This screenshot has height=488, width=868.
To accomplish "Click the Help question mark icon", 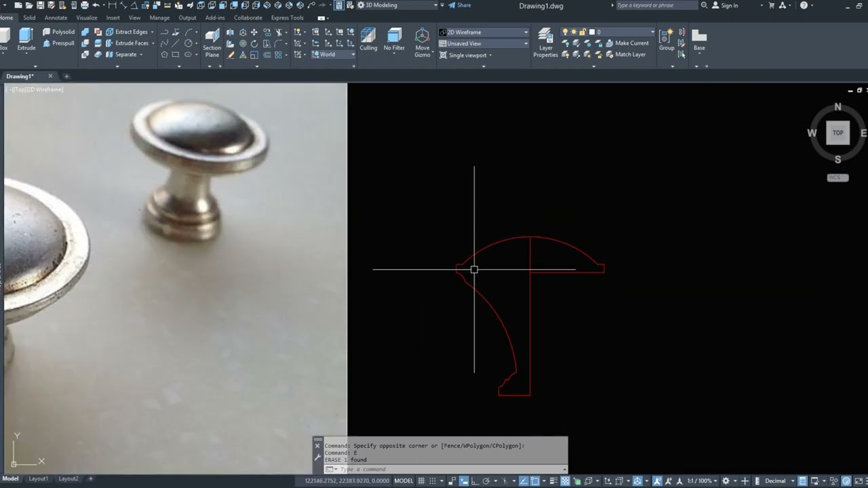I will pyautogui.click(x=804, y=5).
